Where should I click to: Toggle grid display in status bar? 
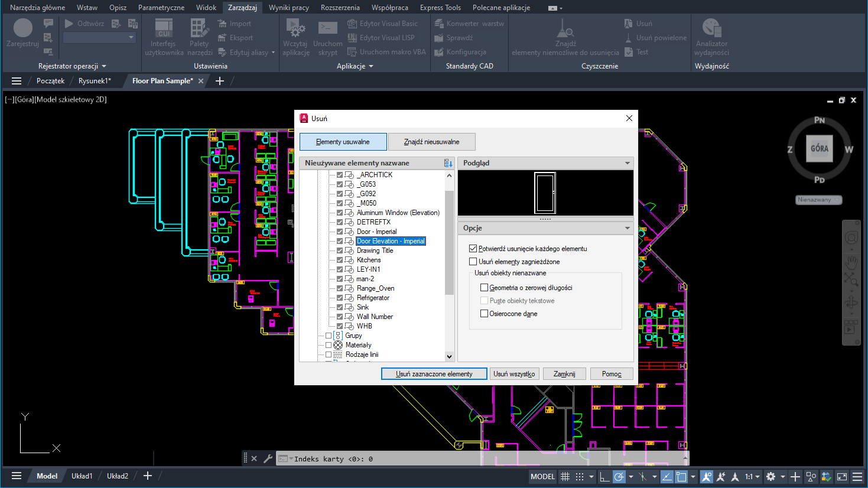565,477
